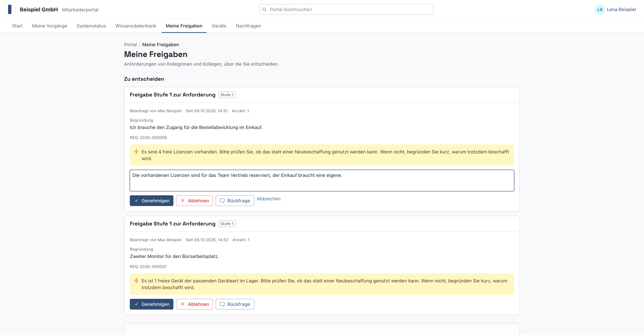644x335 pixels.
Task: Click the Abbrechen link
Action: click(269, 199)
